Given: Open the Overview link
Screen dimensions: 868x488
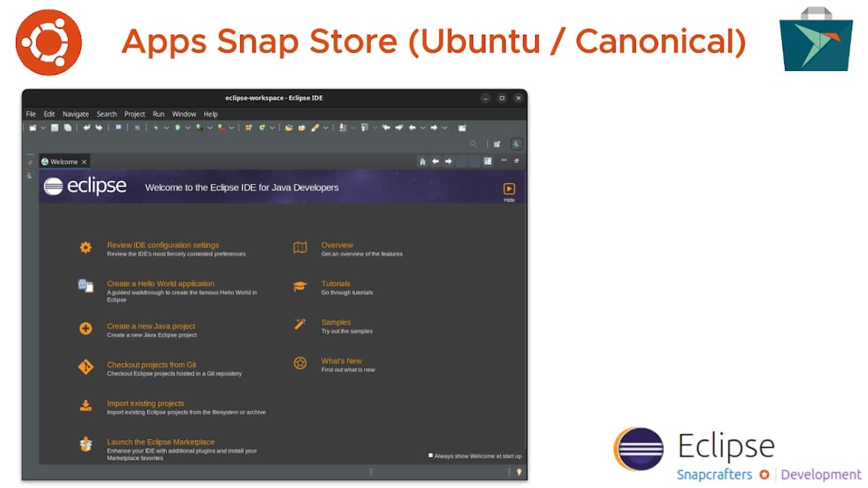Looking at the screenshot, I should (x=337, y=245).
